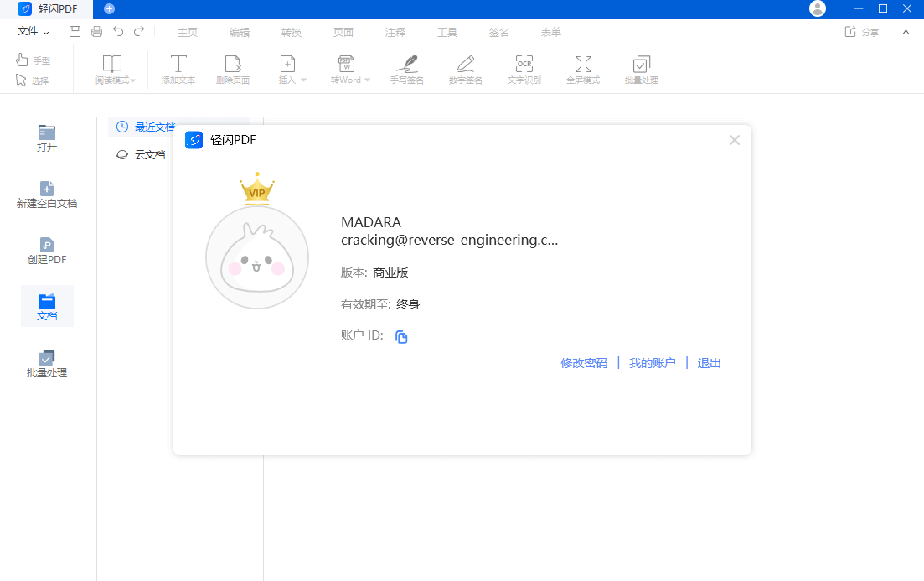
Task: Collapse the toolbar with the chevron arrow
Action: click(x=905, y=32)
